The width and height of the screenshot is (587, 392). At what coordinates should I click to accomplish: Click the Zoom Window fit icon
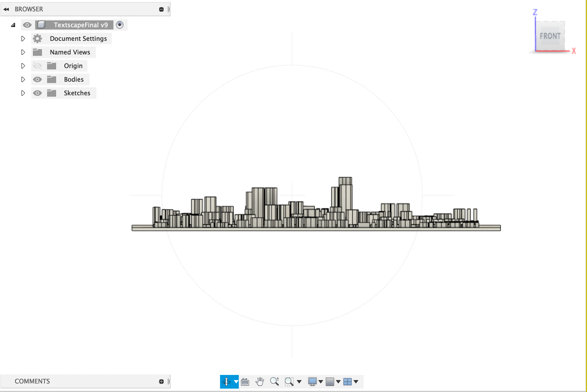pos(289,382)
